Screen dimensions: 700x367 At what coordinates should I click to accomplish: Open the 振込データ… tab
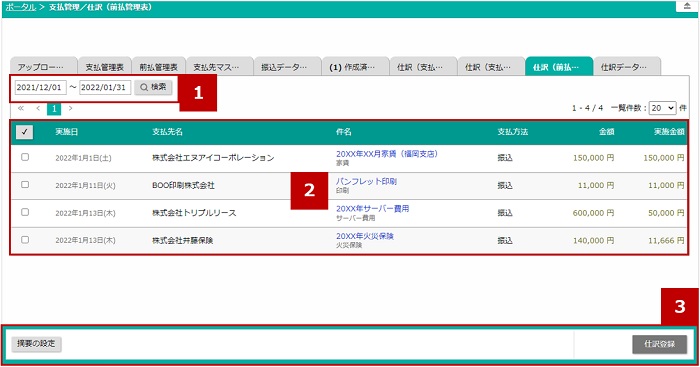pos(288,67)
